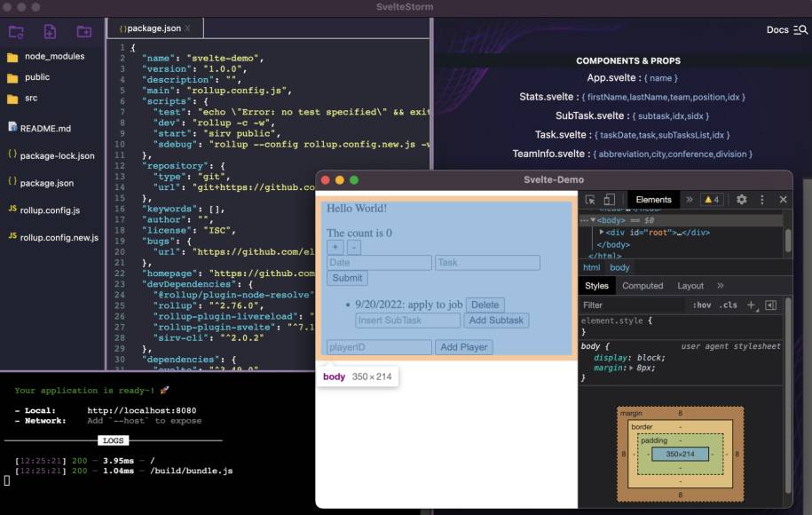
Task: Click the App.svelte component entry
Action: point(632,78)
